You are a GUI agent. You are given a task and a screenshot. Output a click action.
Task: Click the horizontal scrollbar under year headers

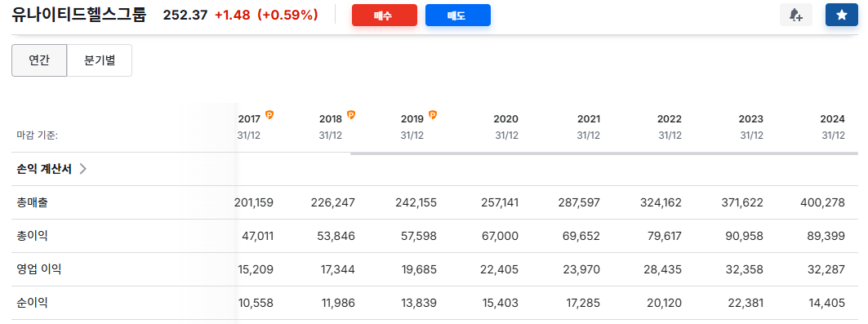(x=604, y=153)
